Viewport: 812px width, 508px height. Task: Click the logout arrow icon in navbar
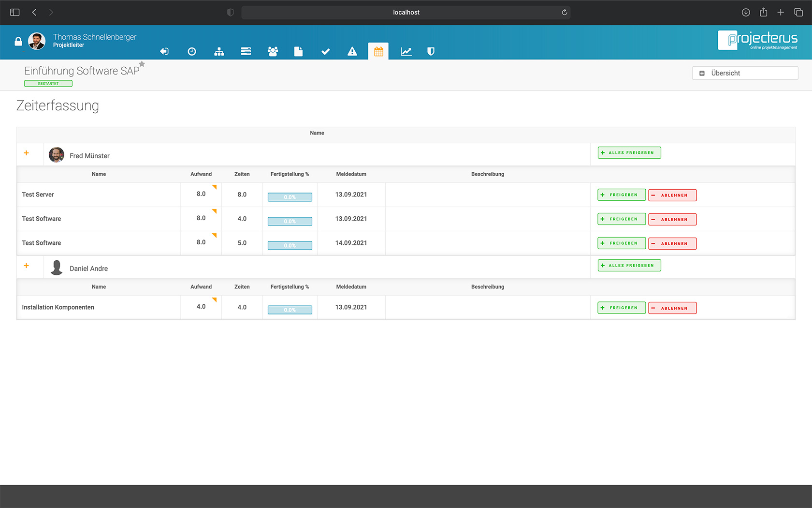164,51
